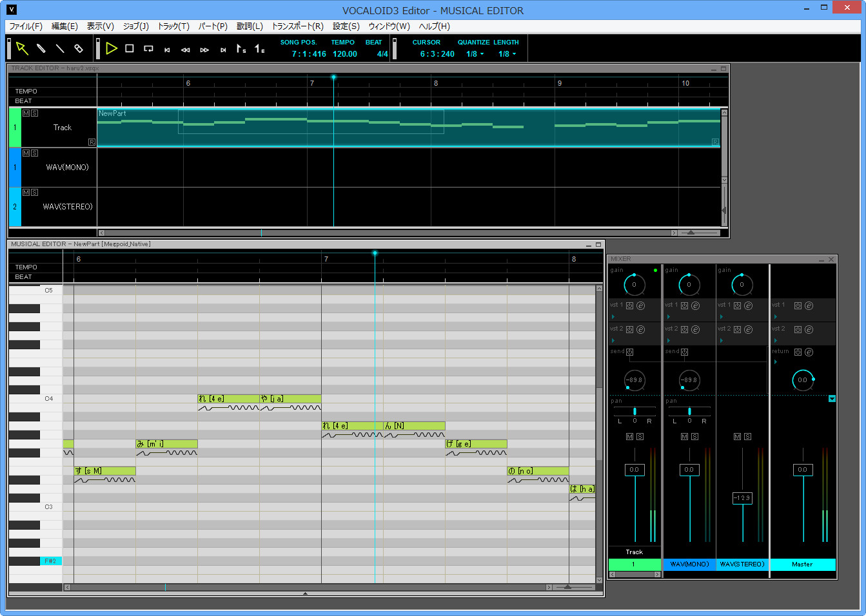
Task: Expand vst 2 plugin list on WAV(STEREO) channel
Action: point(721,340)
